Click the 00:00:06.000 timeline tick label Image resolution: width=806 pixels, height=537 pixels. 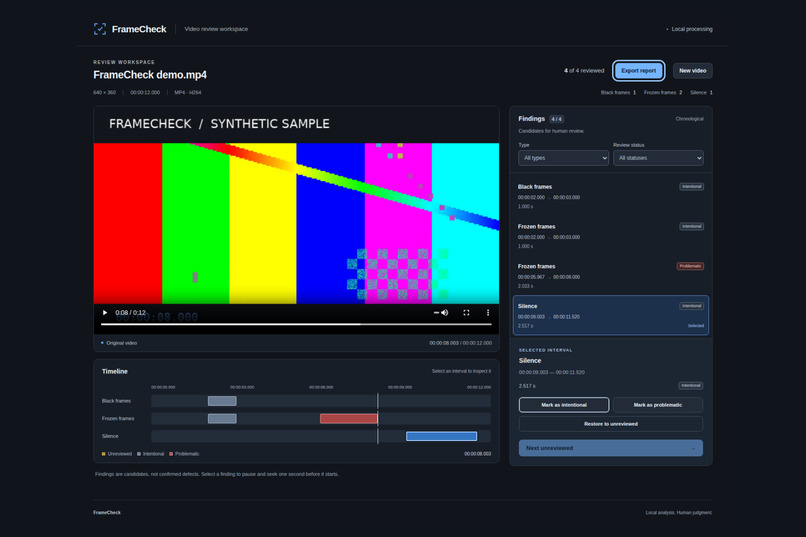tap(321, 387)
